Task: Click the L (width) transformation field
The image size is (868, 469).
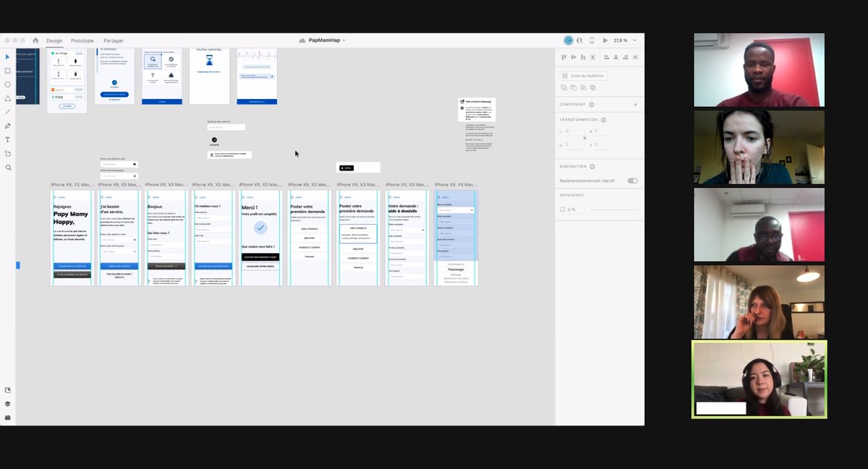Action: coord(574,132)
